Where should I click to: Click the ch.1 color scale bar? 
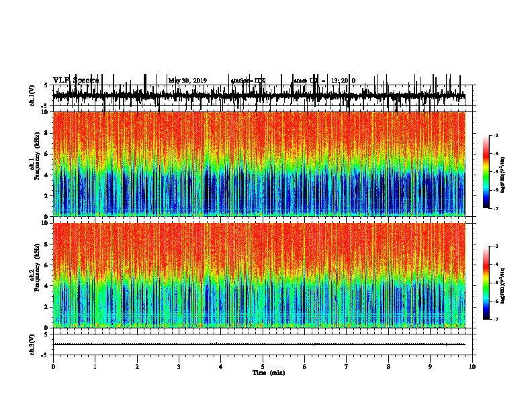tap(486, 172)
